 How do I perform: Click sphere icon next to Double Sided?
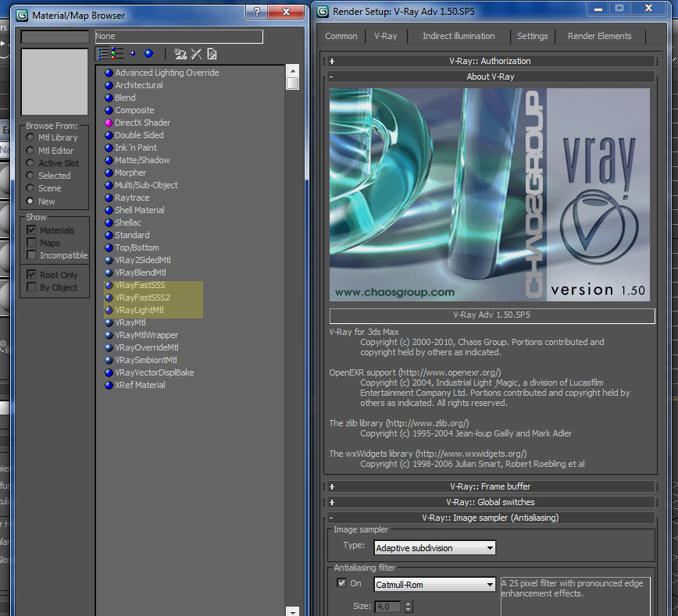(109, 135)
